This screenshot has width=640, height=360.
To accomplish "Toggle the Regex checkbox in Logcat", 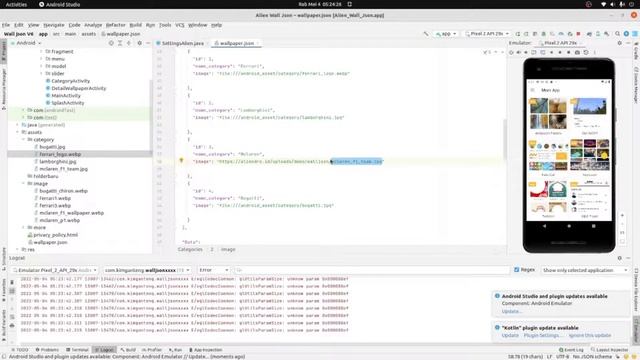I will (x=516, y=270).
